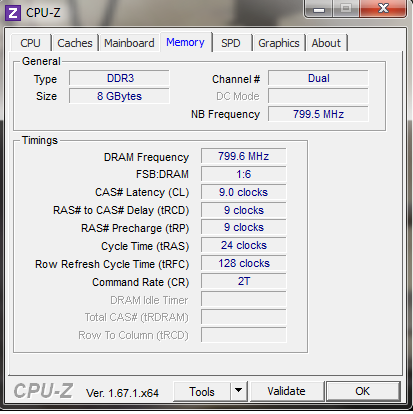Click the FSB:DRAM value 1:6
The image size is (413, 414).
[244, 174]
